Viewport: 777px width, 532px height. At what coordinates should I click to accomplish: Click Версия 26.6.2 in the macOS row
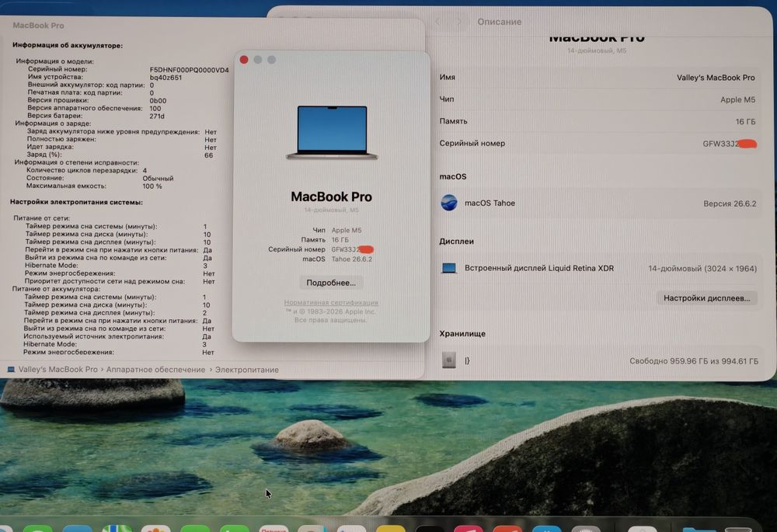point(730,203)
